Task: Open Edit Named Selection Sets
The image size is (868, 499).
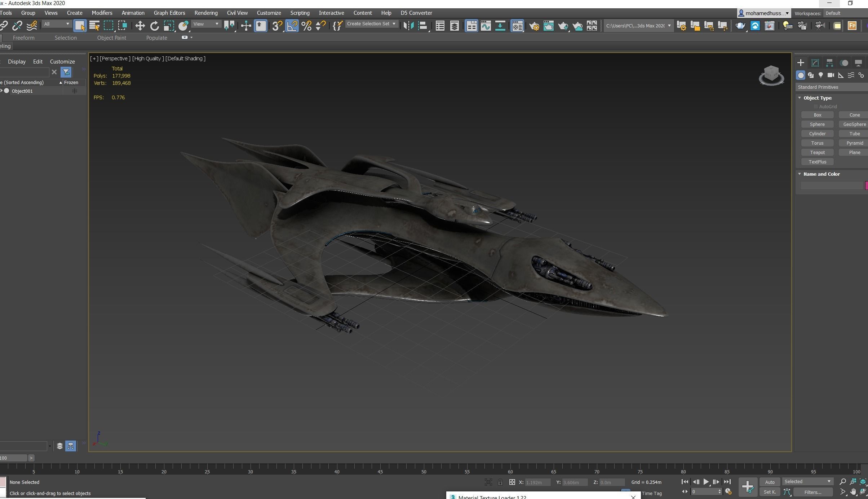Action: point(337,26)
